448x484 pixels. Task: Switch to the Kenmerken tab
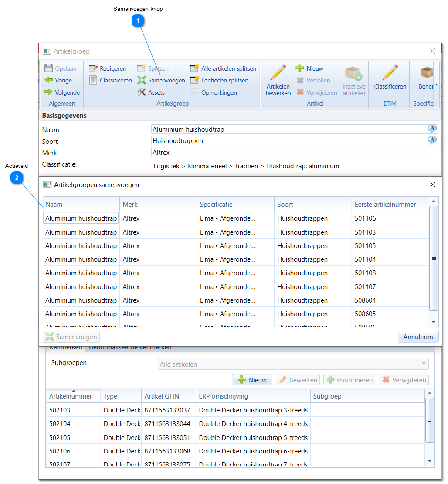tap(66, 348)
